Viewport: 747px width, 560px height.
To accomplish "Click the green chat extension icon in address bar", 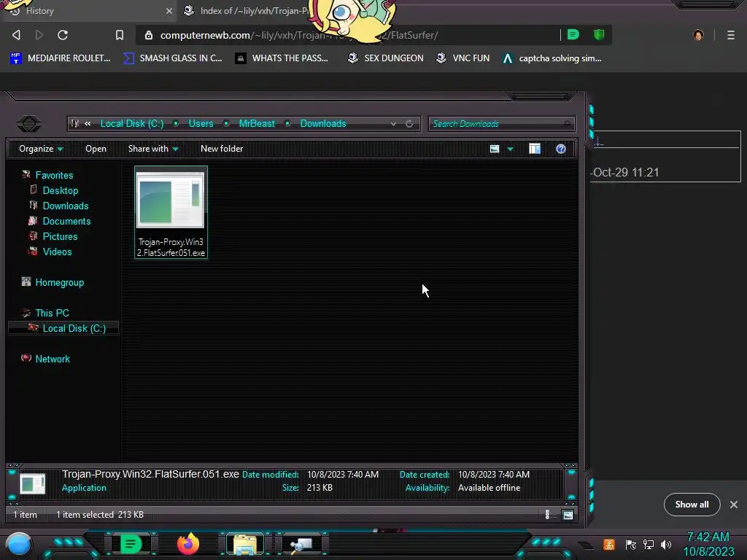I will click(573, 34).
